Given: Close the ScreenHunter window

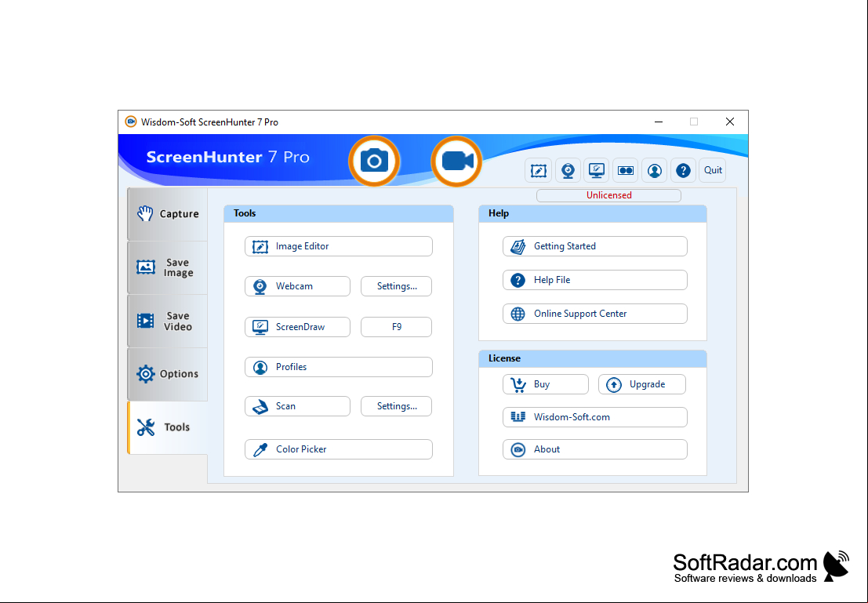Looking at the screenshot, I should 730,122.
